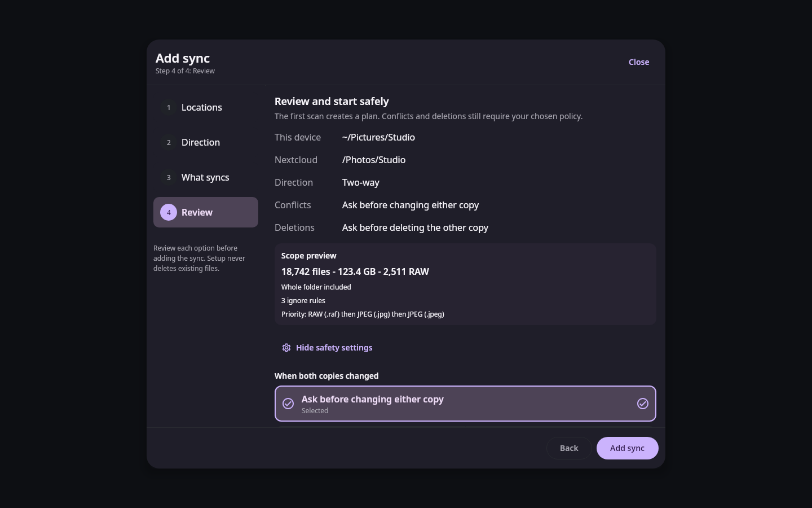The height and width of the screenshot is (508, 812).
Task: Click the Scope preview heading
Action: coord(309,256)
